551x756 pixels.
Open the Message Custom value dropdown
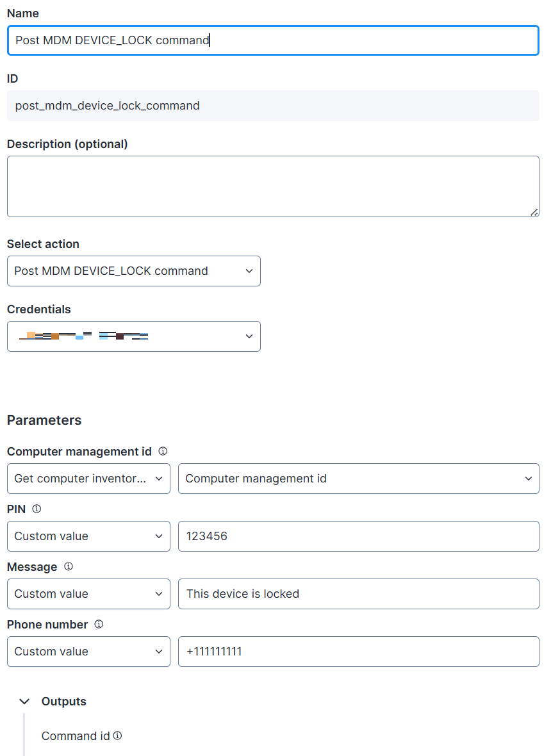pos(88,594)
